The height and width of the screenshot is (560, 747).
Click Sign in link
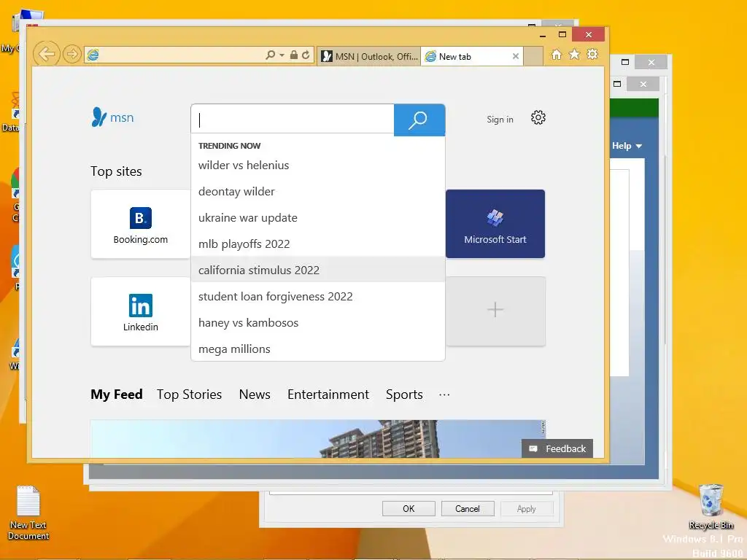(500, 120)
